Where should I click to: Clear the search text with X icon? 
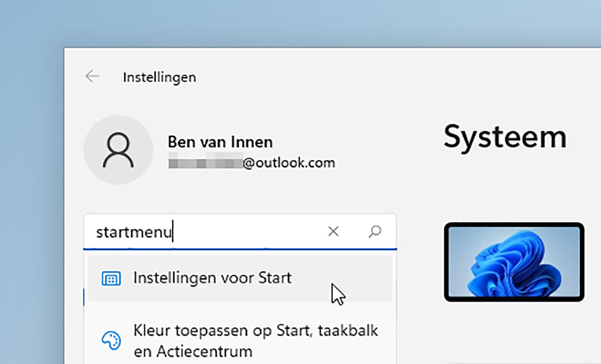[333, 231]
